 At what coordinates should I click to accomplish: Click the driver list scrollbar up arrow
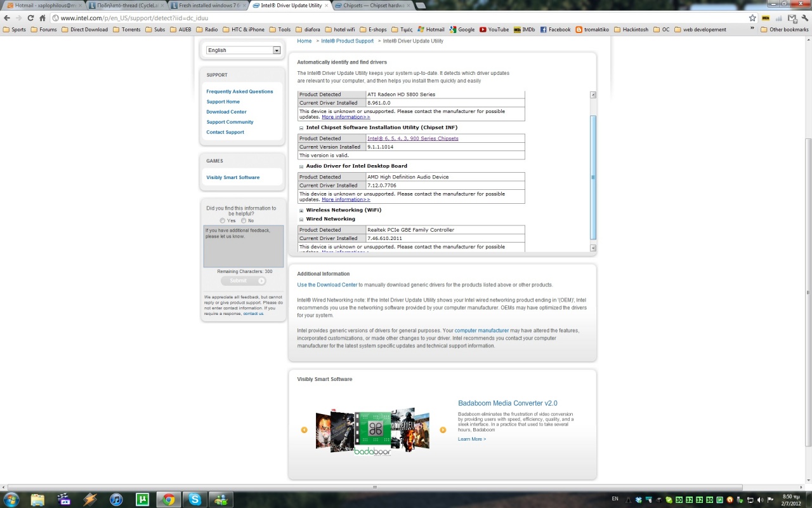[x=593, y=95]
